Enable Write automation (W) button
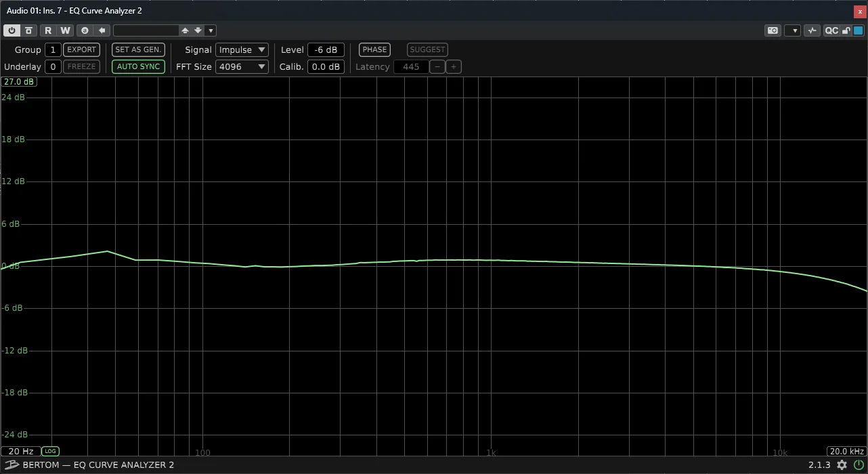Image resolution: width=868 pixels, height=474 pixels. tap(65, 30)
